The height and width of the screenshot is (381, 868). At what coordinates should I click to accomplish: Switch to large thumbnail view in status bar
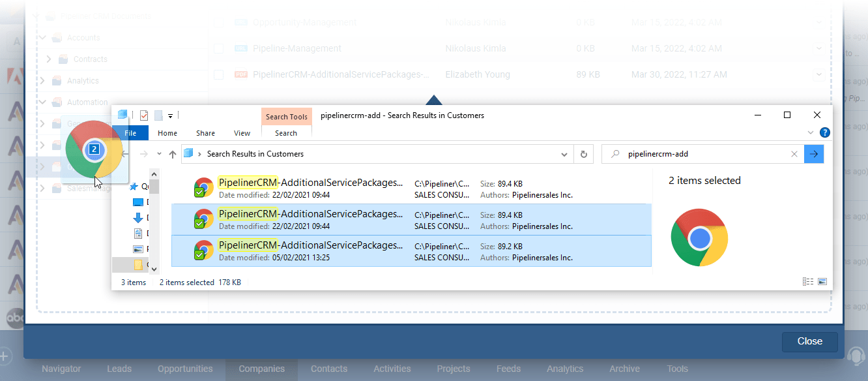tap(822, 281)
